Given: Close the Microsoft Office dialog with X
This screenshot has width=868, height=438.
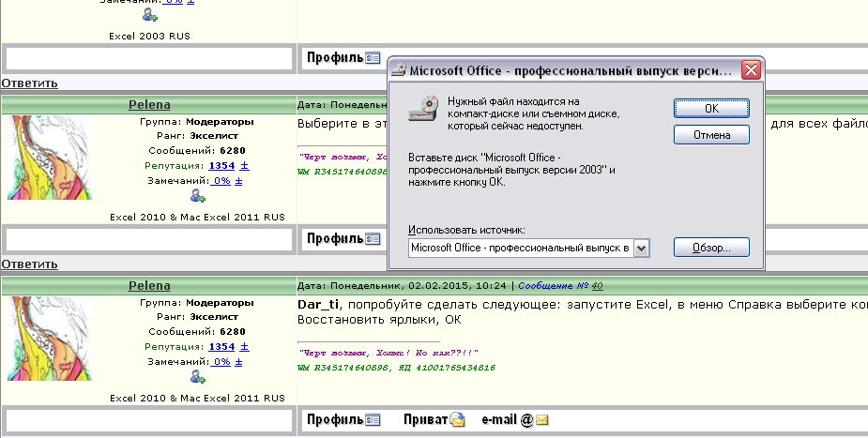Looking at the screenshot, I should coord(751,70).
